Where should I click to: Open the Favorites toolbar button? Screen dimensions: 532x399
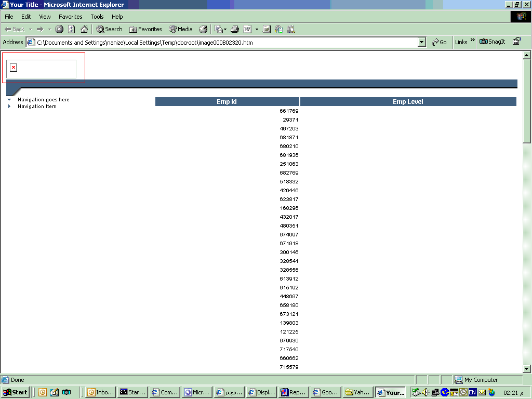tap(145, 29)
